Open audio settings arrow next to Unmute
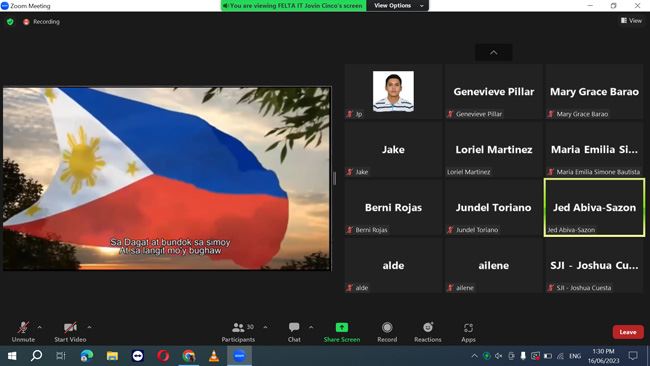650x366 pixels. click(x=40, y=327)
